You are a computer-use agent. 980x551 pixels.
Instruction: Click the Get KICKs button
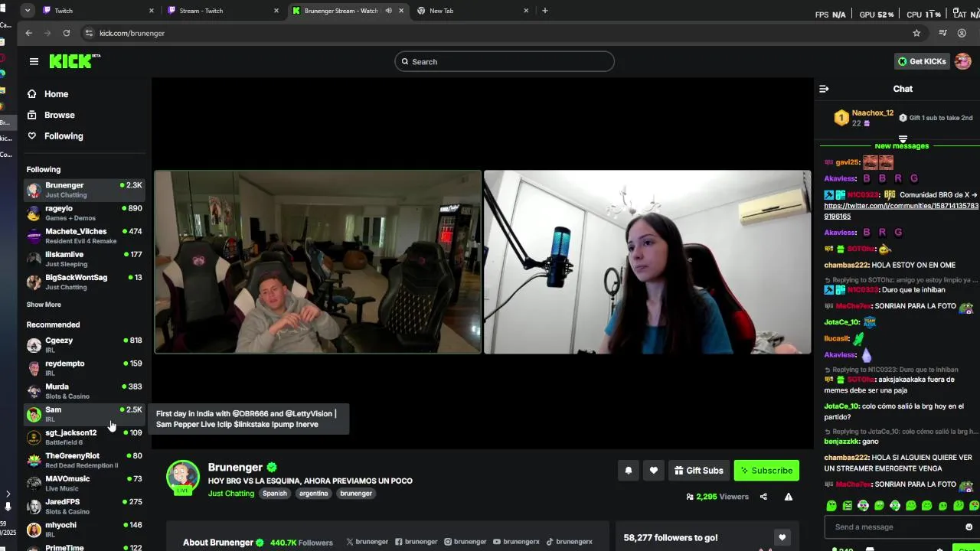922,61
